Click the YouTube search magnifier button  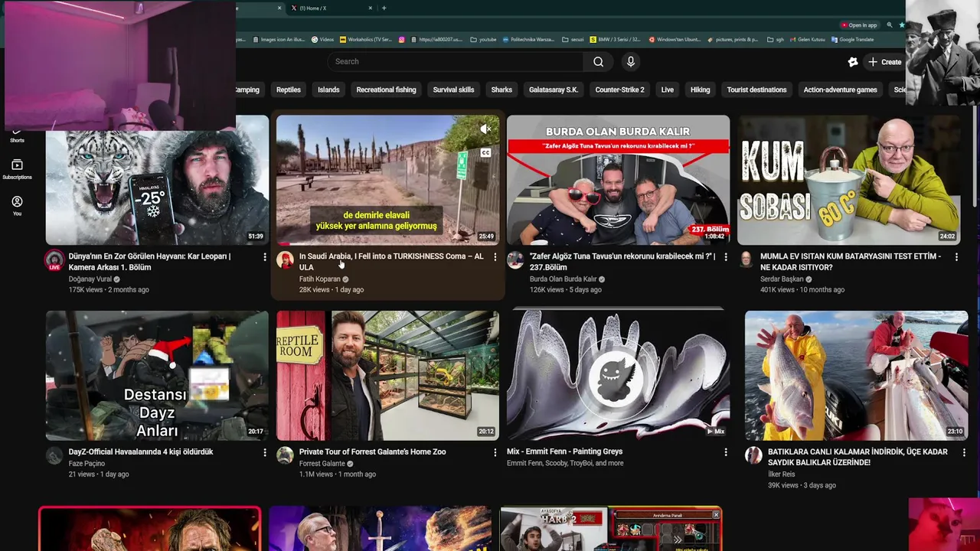[598, 62]
